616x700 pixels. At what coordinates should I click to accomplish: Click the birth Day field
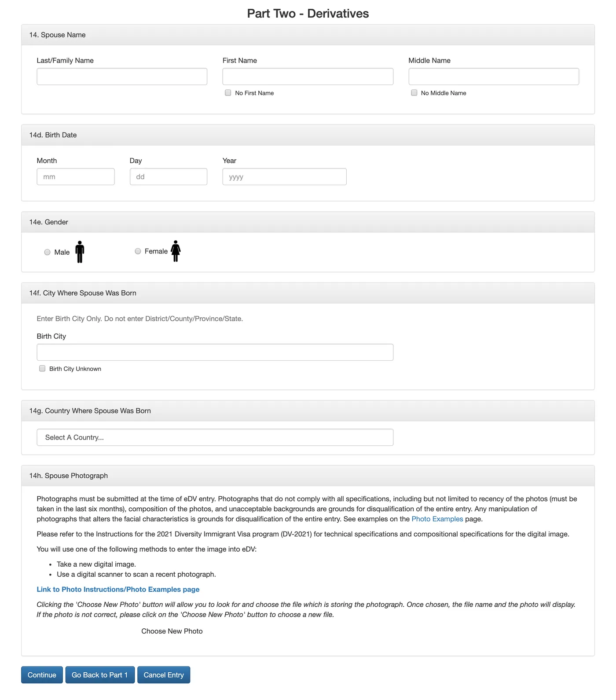coord(169,177)
